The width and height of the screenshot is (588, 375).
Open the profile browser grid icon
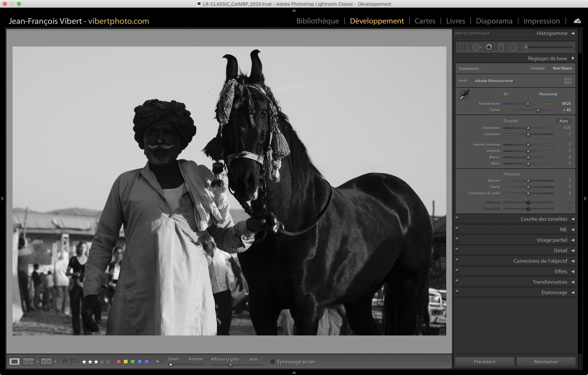click(568, 81)
